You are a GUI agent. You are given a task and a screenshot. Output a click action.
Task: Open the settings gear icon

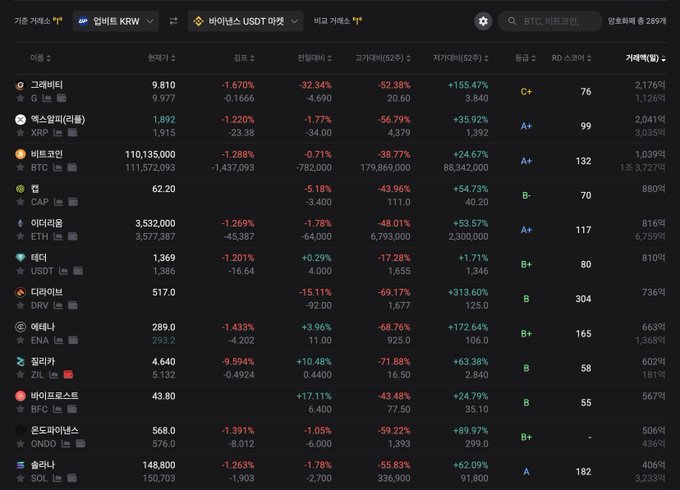click(x=483, y=21)
